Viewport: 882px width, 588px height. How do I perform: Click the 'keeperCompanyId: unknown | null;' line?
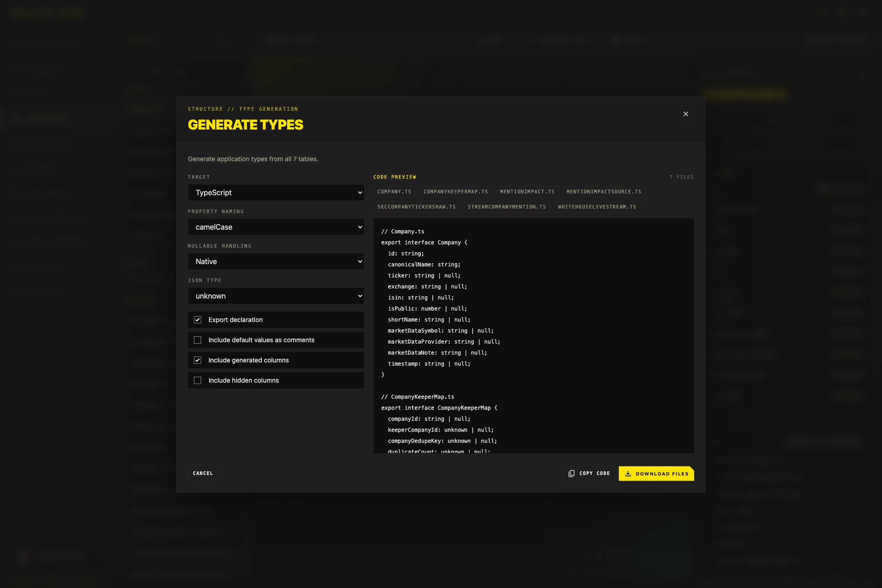click(441, 430)
